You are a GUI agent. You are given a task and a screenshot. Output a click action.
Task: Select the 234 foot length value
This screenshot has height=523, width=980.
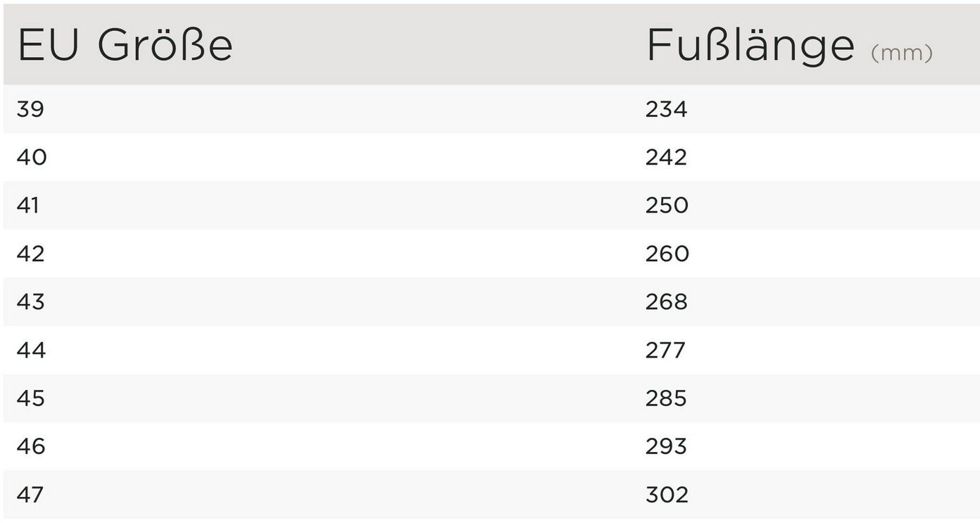pos(666,109)
